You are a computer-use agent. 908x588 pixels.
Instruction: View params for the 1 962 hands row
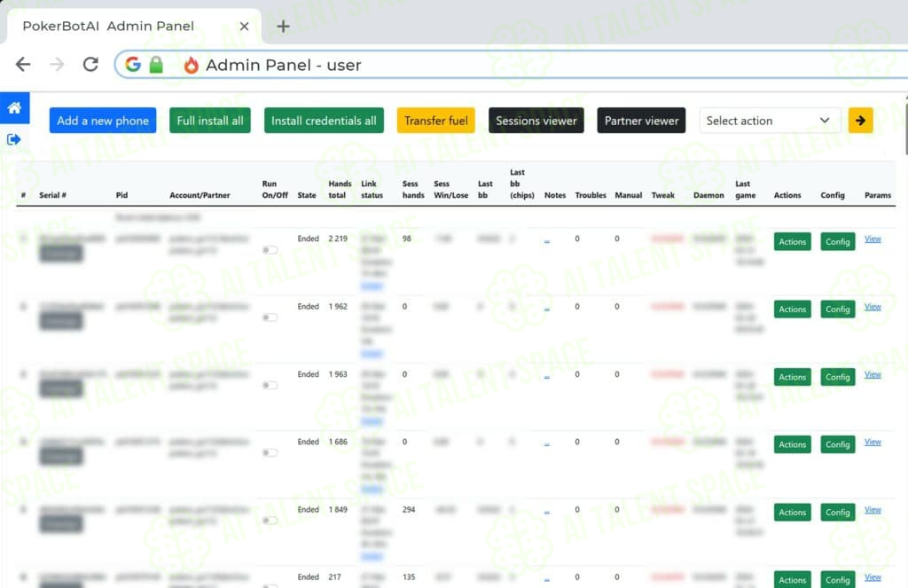pyautogui.click(x=873, y=307)
